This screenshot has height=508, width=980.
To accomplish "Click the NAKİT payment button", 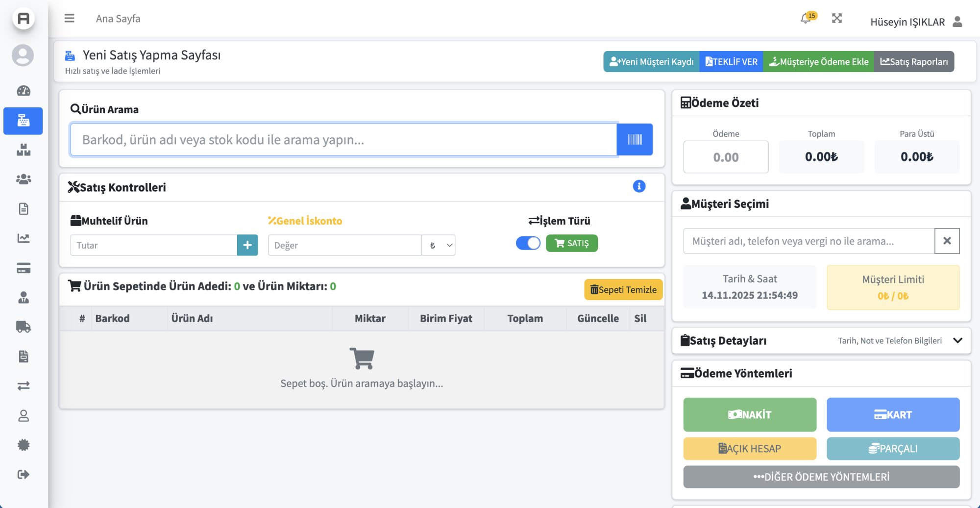I will 750,414.
